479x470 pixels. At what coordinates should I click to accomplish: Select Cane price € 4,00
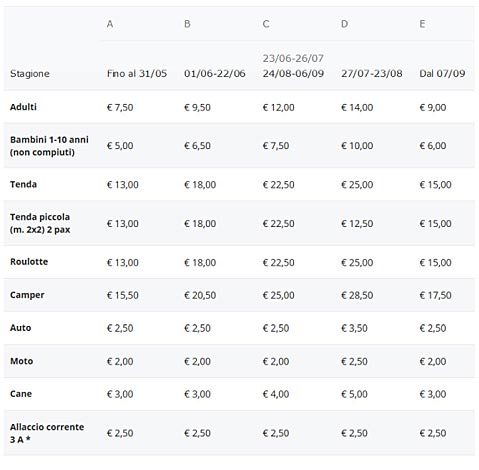pyautogui.click(x=276, y=394)
